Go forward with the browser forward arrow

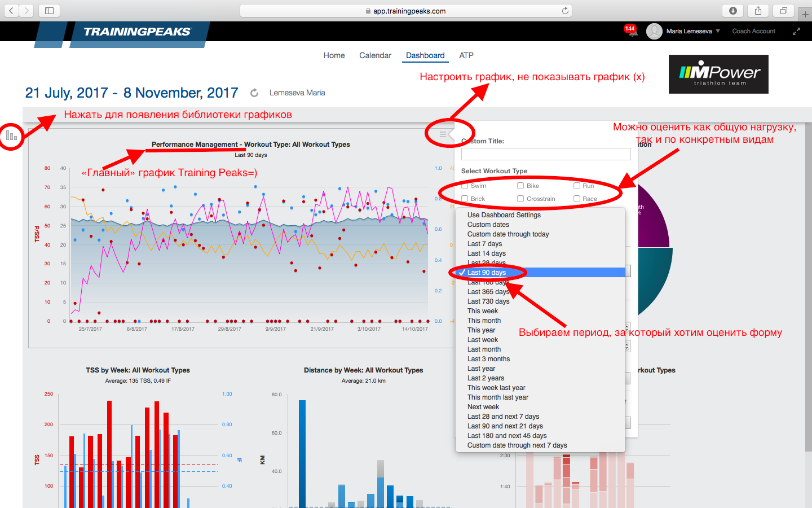27,11
